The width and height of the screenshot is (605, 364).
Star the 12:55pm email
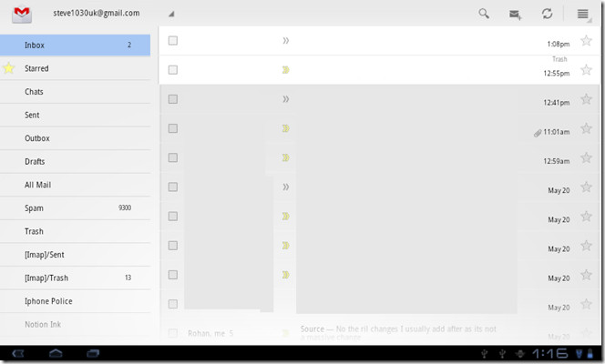586,70
